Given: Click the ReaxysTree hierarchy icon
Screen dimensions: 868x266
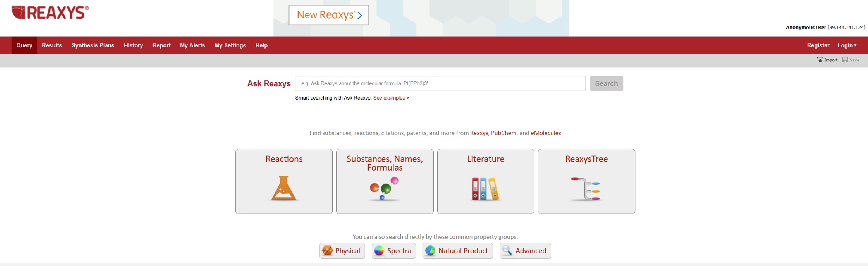Looking at the screenshot, I should (x=586, y=189).
